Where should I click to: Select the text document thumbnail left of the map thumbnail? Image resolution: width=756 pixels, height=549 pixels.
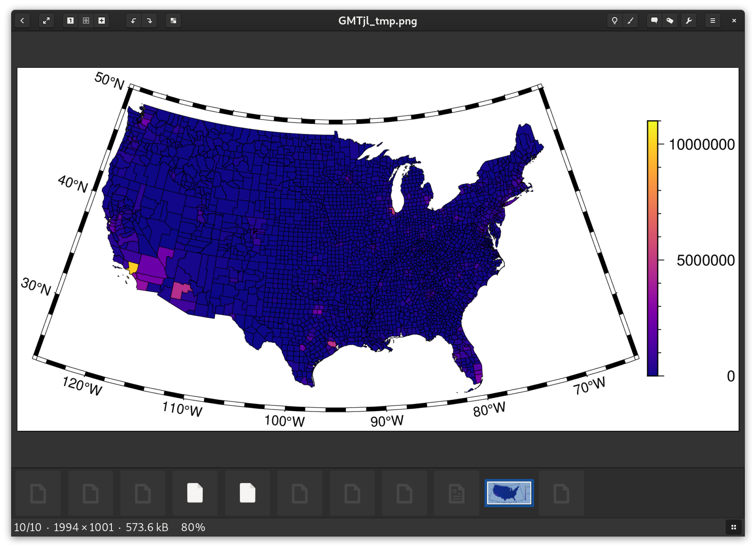click(457, 493)
